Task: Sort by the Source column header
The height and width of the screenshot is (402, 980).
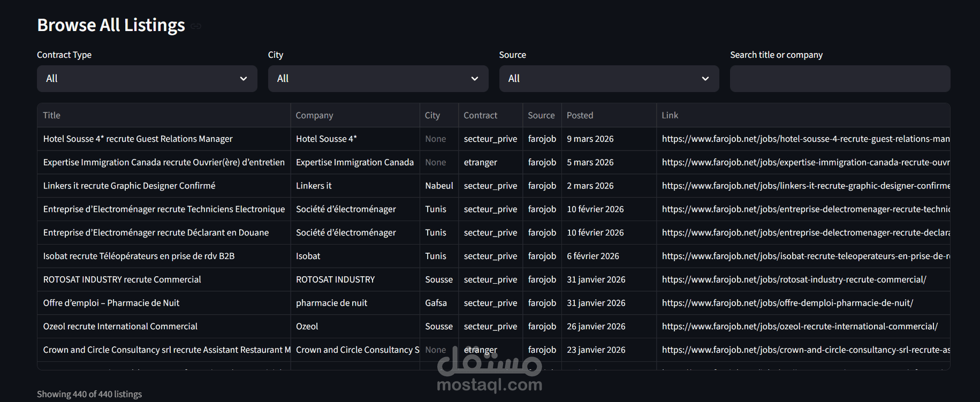Action: pyautogui.click(x=542, y=115)
